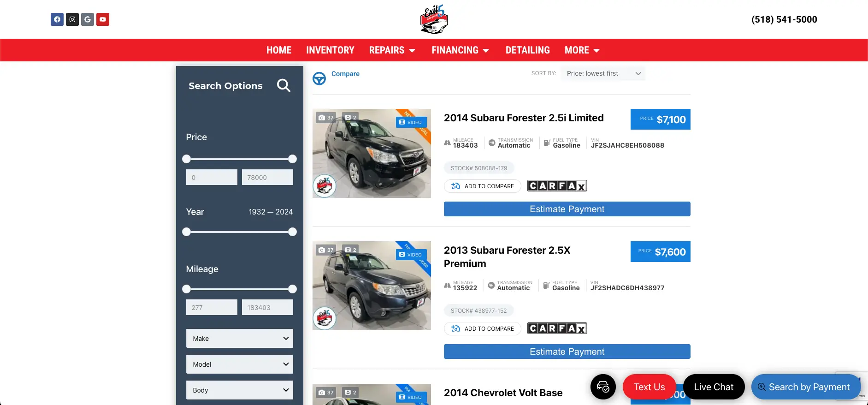Expand the Financing menu
The image size is (868, 405).
click(x=461, y=50)
